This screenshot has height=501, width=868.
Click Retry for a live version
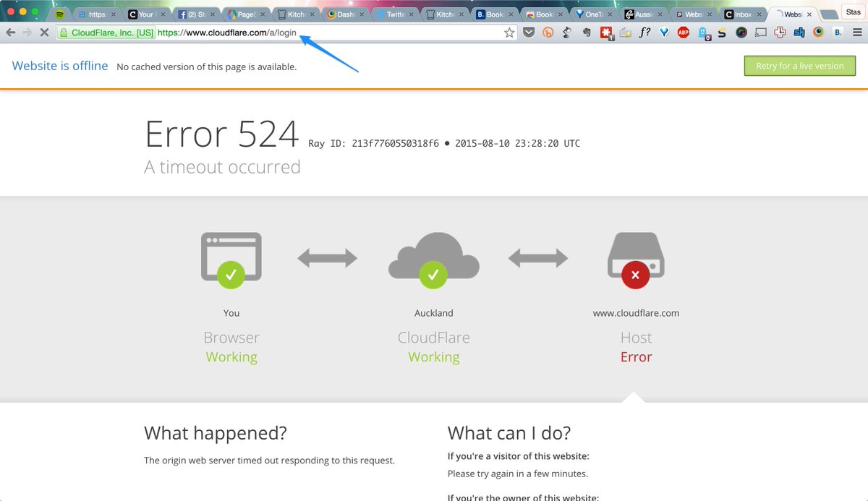(x=800, y=66)
